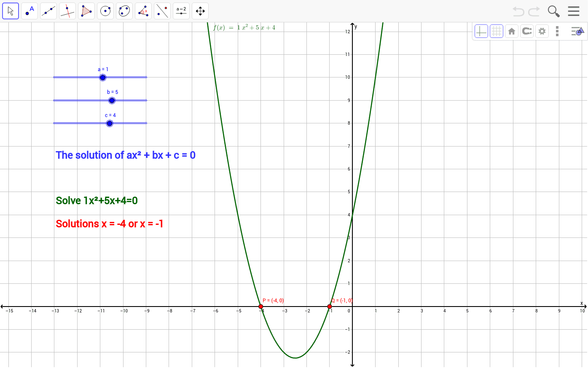Select the Perpendicular Line tool
The height and width of the screenshot is (368, 588).
[x=67, y=11]
